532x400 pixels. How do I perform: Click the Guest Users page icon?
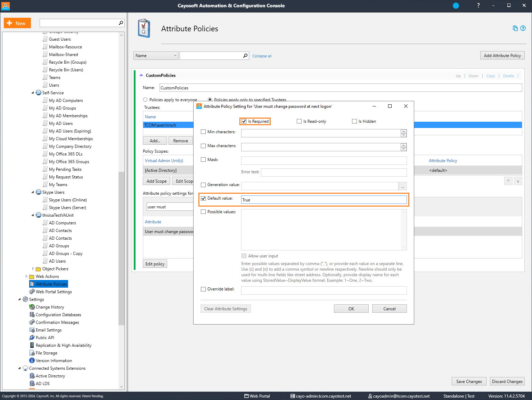click(x=45, y=39)
